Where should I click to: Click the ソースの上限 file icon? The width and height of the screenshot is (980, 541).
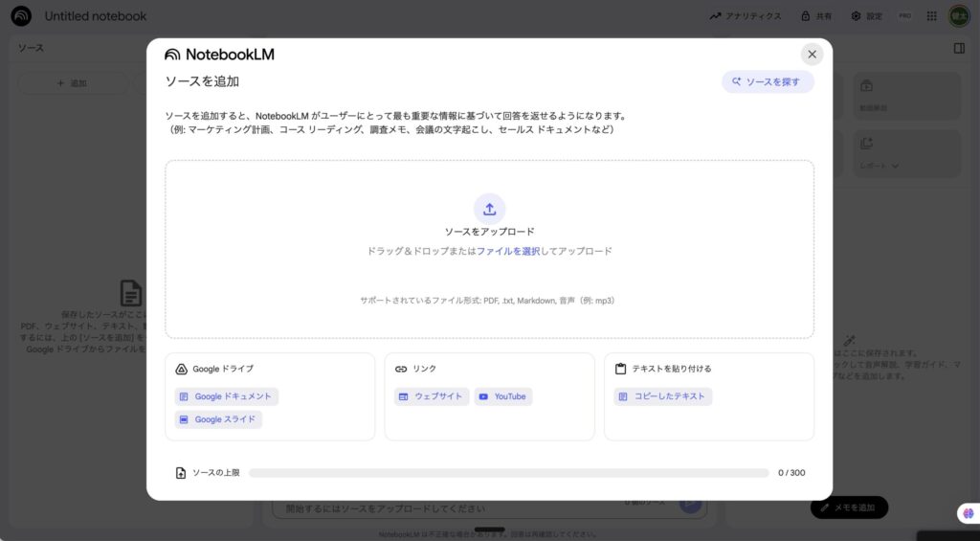coord(181,473)
